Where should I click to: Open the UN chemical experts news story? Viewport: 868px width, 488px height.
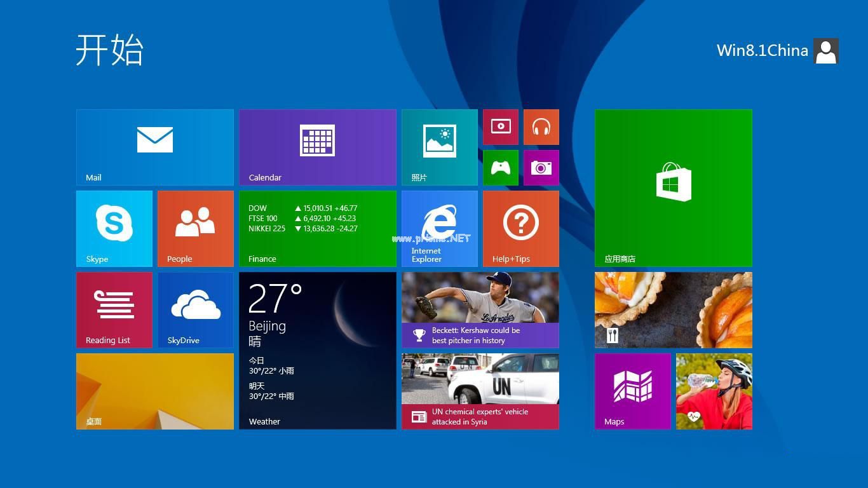coord(480,391)
